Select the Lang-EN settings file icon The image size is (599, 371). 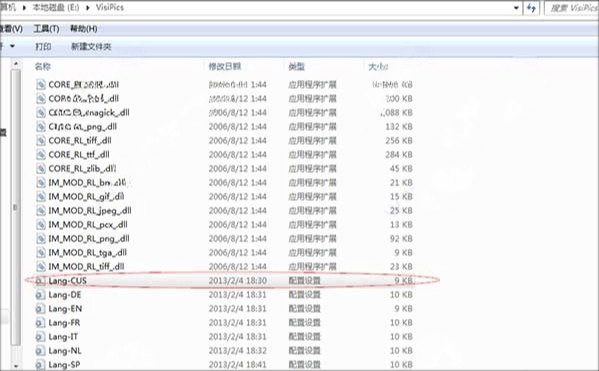pyautogui.click(x=40, y=309)
